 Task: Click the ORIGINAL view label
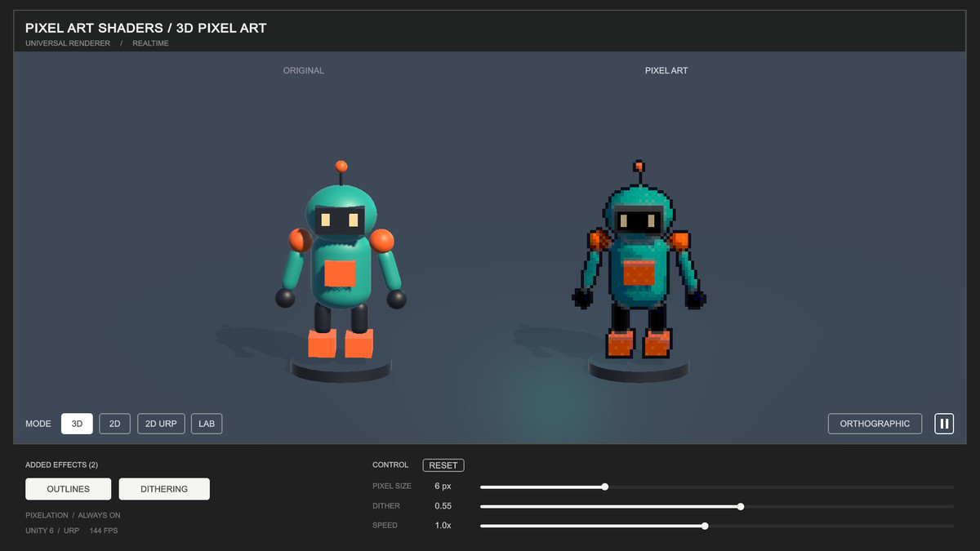304,70
